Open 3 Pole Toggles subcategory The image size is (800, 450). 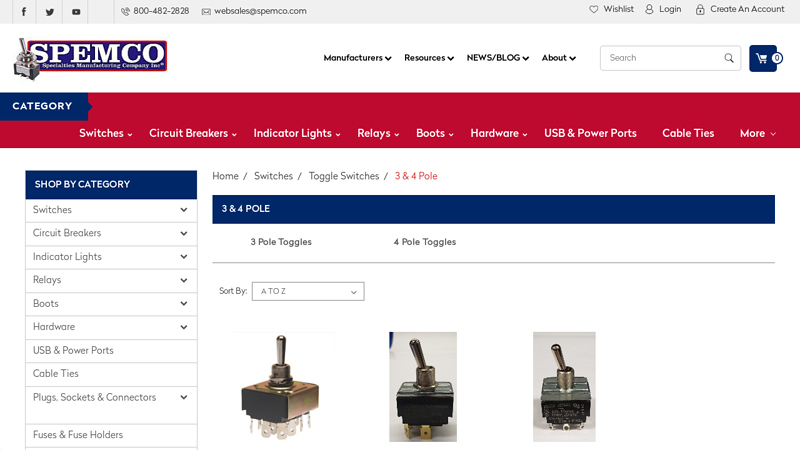tap(281, 242)
